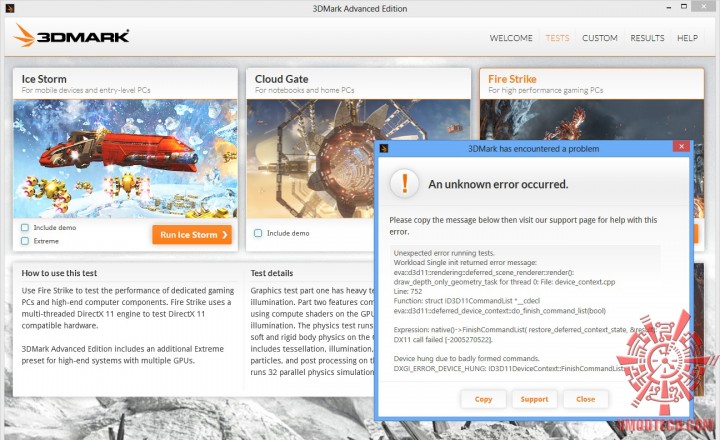Click the Fire Strike test title
The height and width of the screenshot is (440, 720).
click(512, 79)
